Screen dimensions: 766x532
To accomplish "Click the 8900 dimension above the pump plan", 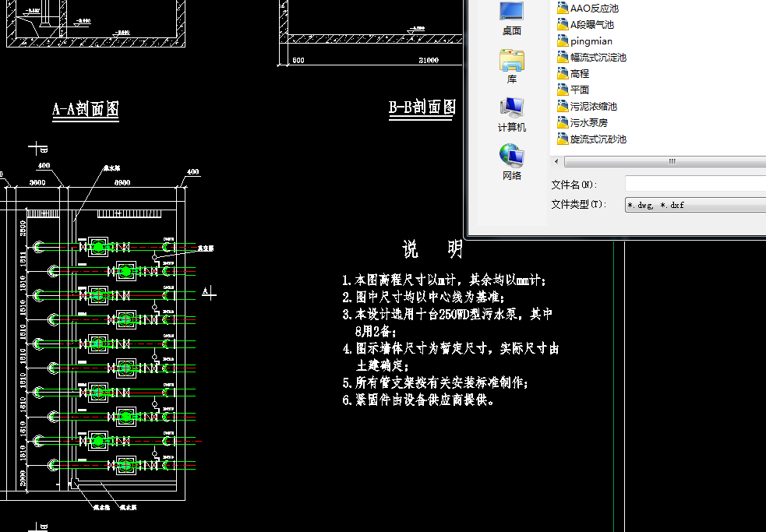I will coord(122,182).
